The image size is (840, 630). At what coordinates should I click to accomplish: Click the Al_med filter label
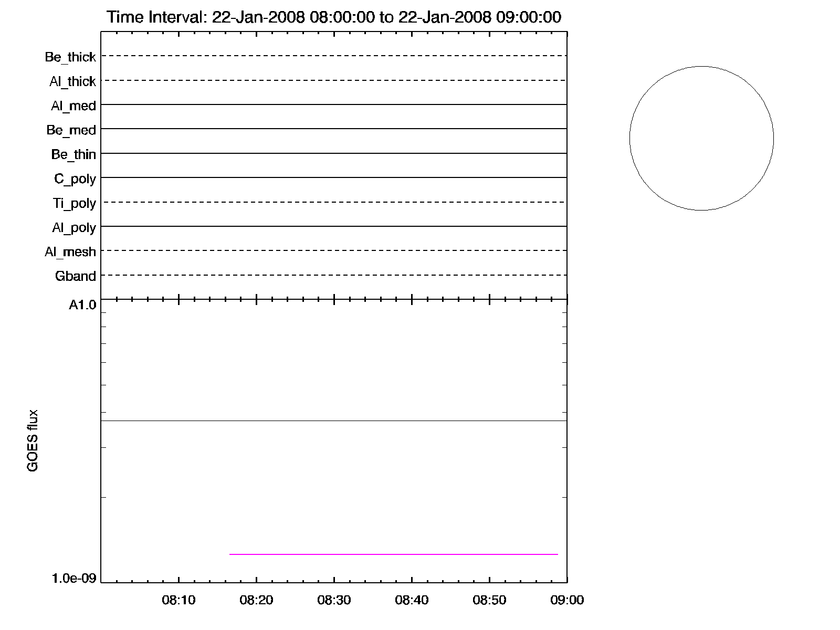[73, 106]
